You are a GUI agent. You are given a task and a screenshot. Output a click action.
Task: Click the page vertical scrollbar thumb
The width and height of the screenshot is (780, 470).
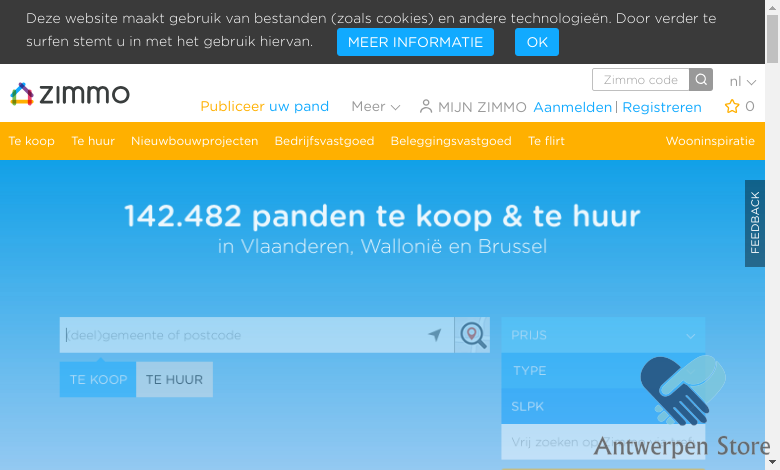click(773, 39)
